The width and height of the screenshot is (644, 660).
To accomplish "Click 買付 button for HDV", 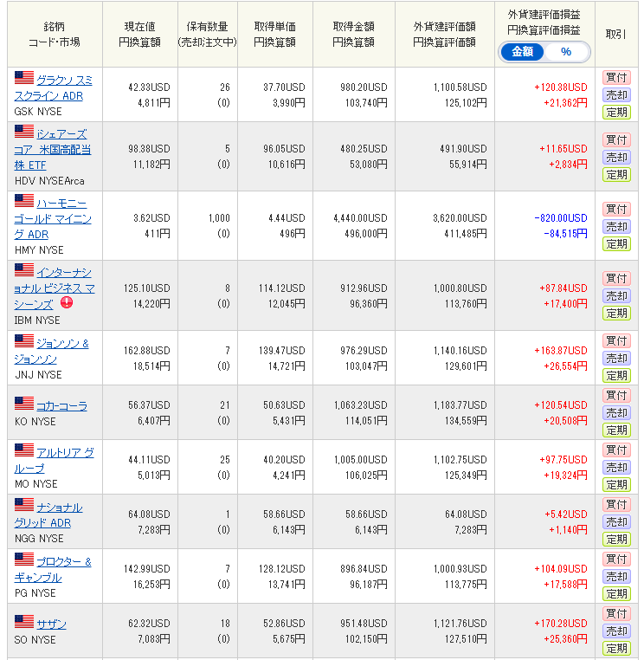I will 616,139.
